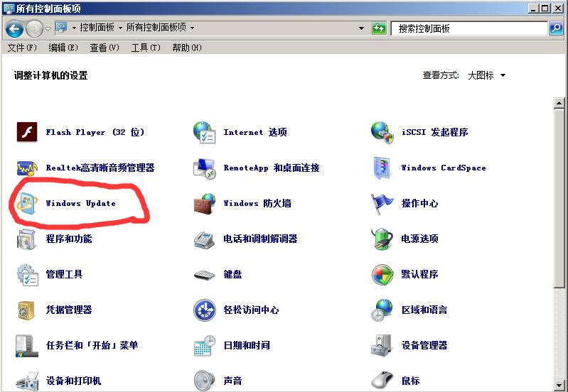This screenshot has height=392, width=568.
Task: Click the 所有控制面板项 breadcrumb segment
Action: 156,28
